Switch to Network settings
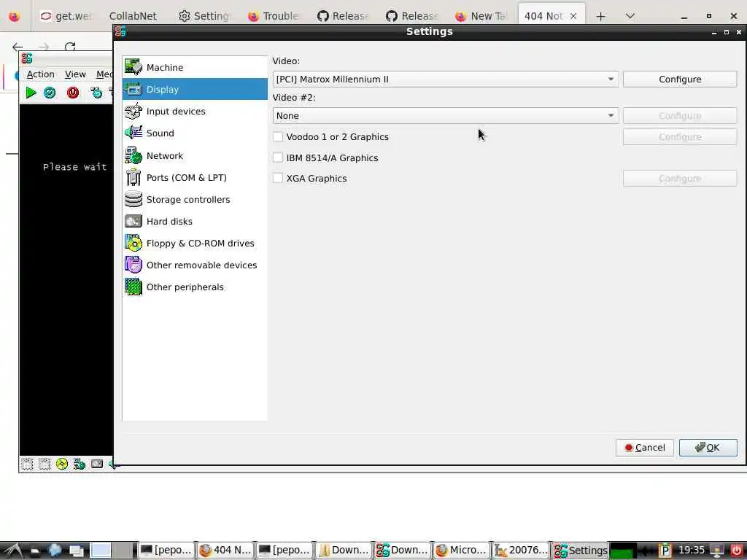Viewport: 747px width, 560px height. [194, 156]
